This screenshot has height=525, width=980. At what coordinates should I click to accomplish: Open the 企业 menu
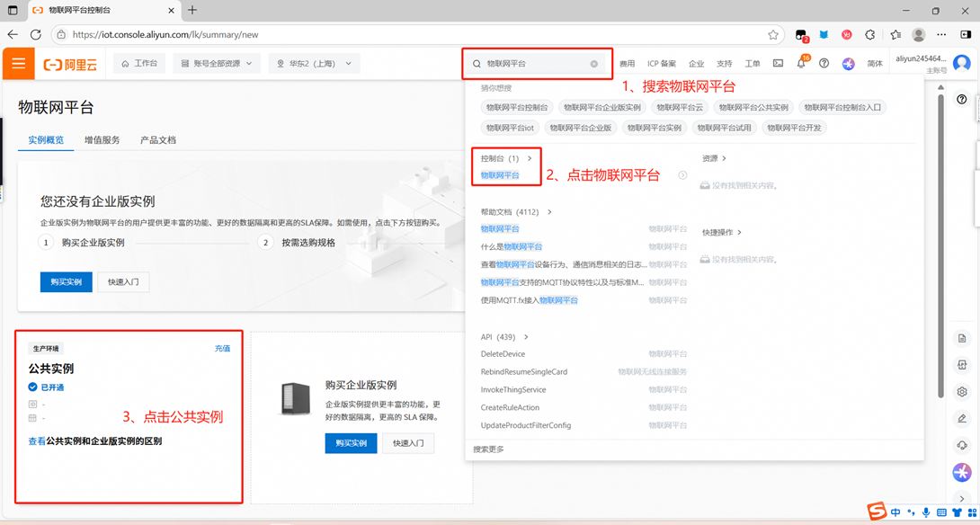696,64
